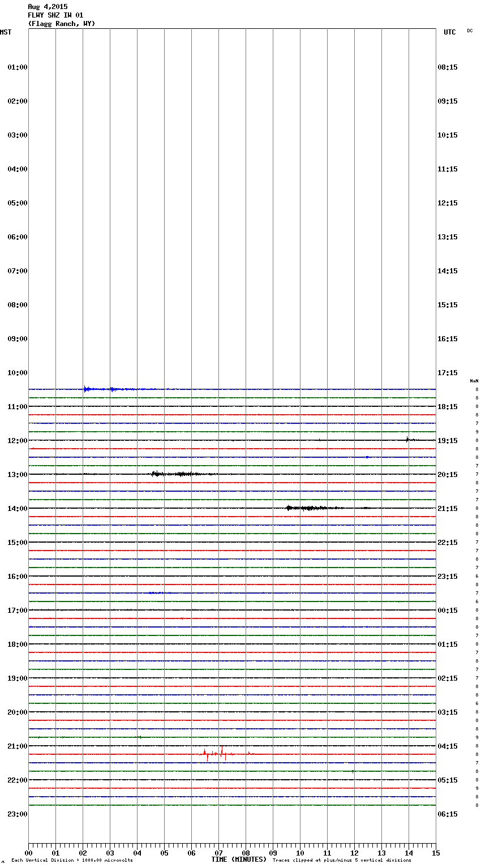Select the 18:00 MST time label
Viewport: 481px width, 868px height.
coord(18,644)
